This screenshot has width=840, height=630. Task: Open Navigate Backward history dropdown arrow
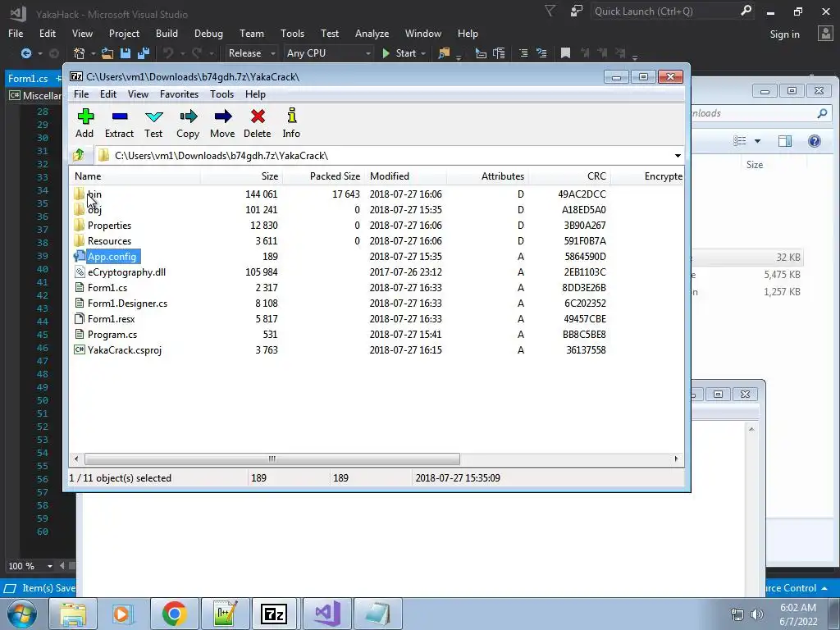point(39,53)
